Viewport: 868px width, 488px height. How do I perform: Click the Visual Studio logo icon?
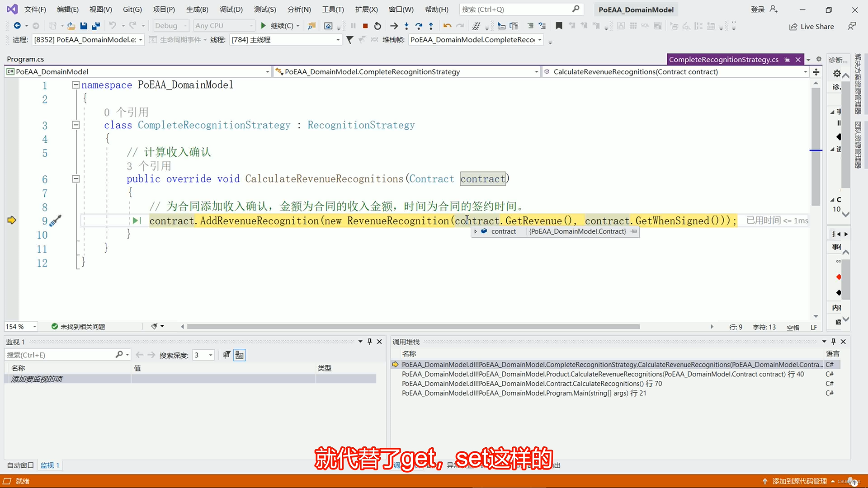click(x=12, y=9)
